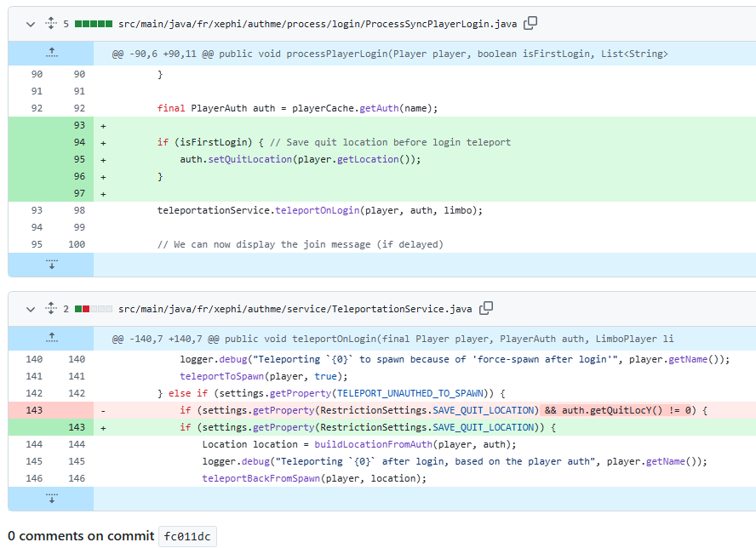Copy the TeleportationService.java file path
Viewport: 756px width, 548px height.
[486, 309]
